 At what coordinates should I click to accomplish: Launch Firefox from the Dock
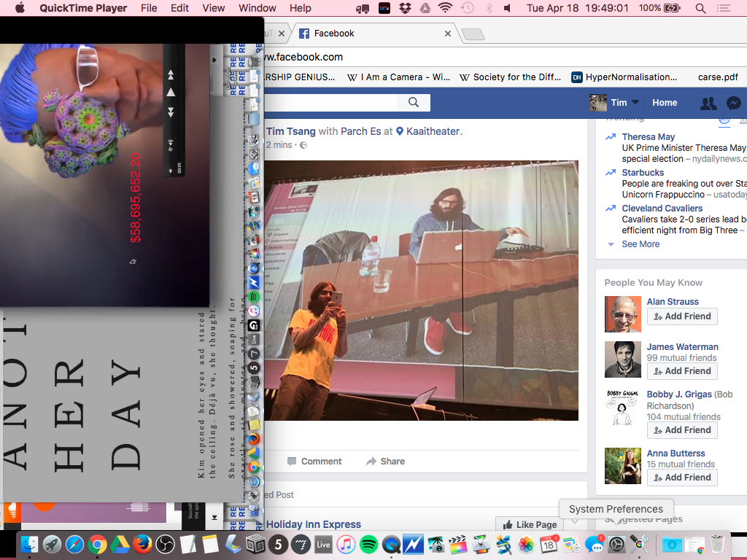coord(142,544)
